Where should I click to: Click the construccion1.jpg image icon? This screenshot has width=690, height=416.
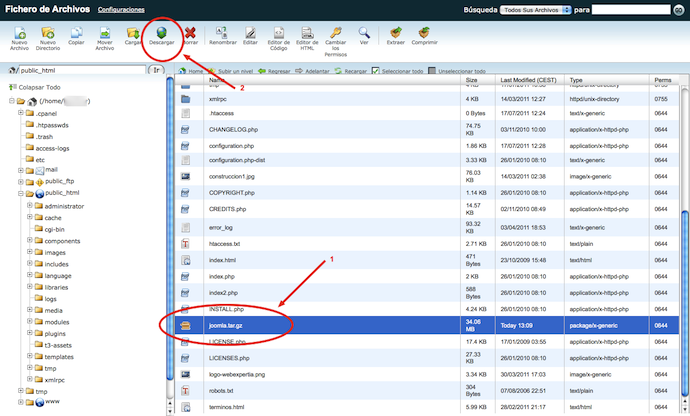185,177
